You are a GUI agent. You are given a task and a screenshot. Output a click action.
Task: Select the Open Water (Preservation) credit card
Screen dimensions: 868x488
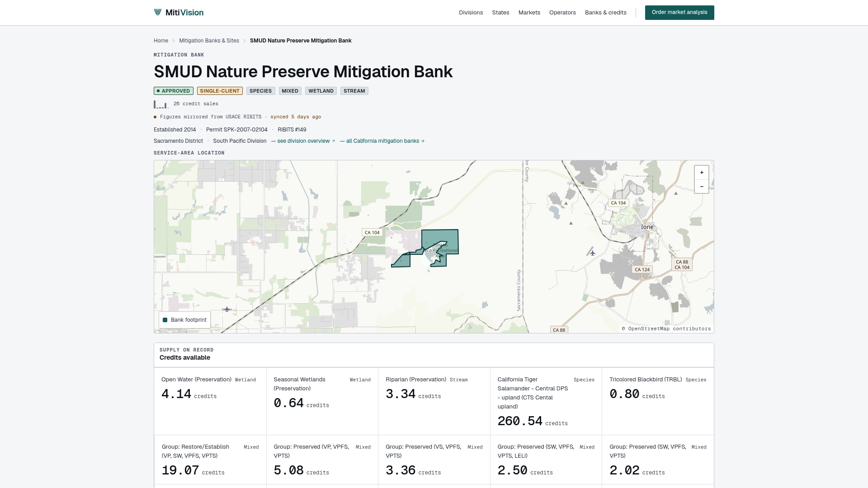[210, 401]
